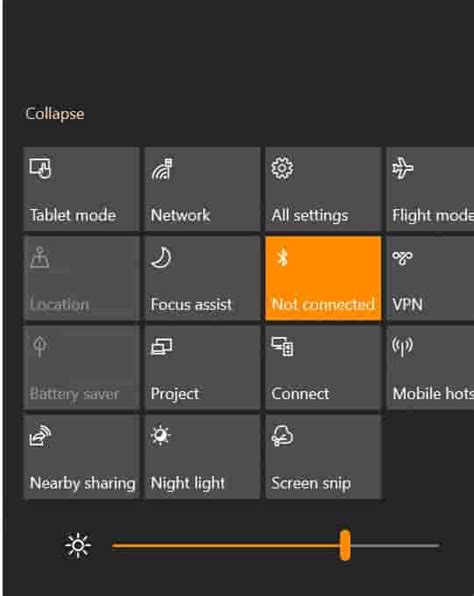Collapse the quick actions panel
The height and width of the screenshot is (596, 474).
(55, 114)
